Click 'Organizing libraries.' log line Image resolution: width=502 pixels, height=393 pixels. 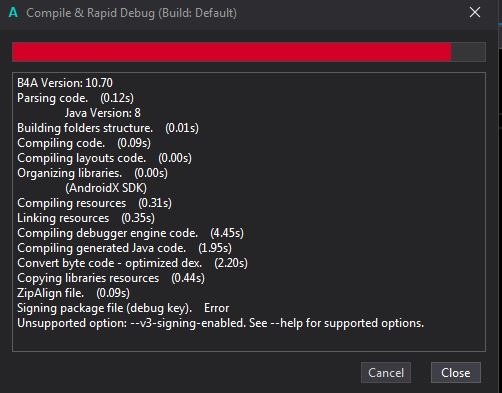pos(92,173)
